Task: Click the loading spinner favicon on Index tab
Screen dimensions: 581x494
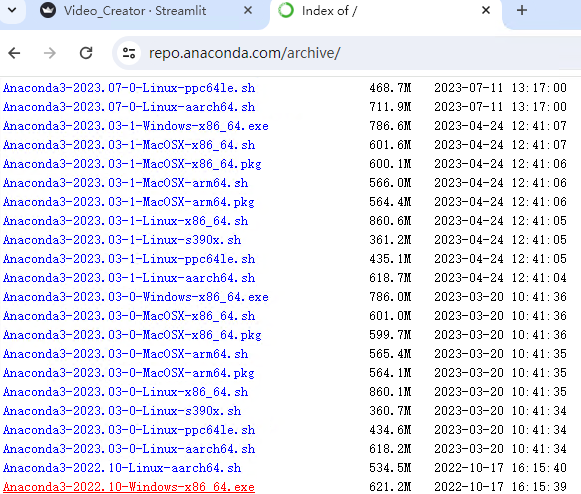Action: 286,10
